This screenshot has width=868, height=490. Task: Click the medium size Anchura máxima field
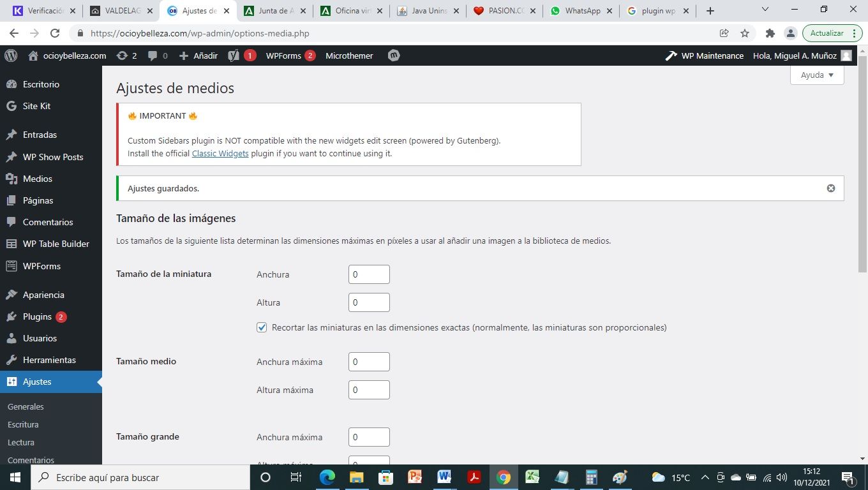coord(369,362)
